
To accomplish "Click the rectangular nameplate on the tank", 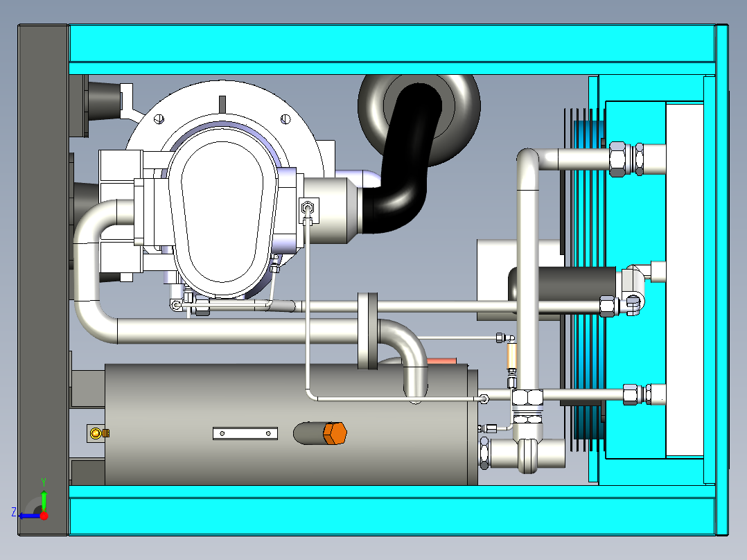I will click(245, 433).
